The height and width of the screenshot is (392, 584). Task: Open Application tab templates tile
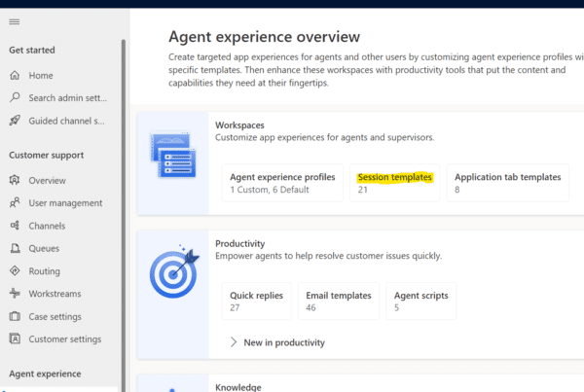click(507, 183)
